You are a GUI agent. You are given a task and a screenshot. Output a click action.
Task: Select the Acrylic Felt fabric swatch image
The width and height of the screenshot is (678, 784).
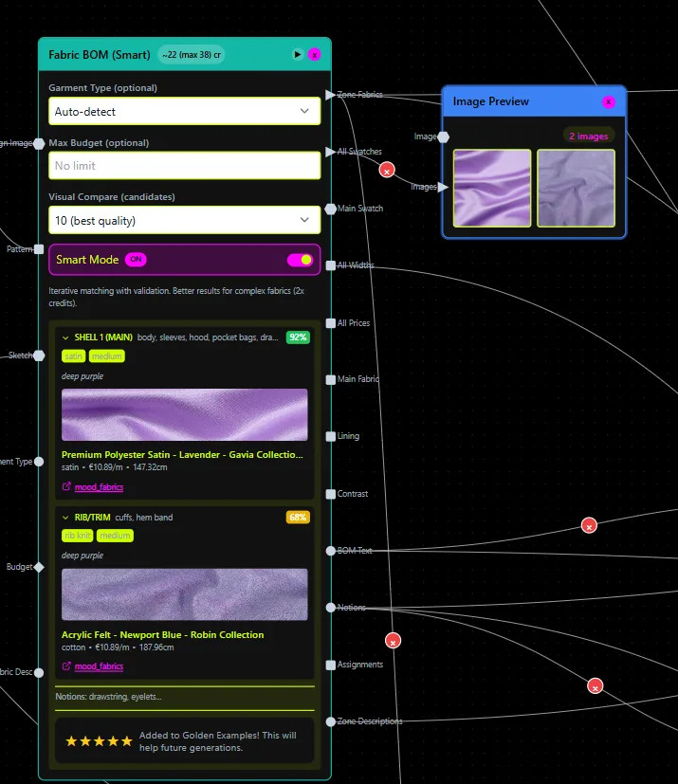coord(185,594)
